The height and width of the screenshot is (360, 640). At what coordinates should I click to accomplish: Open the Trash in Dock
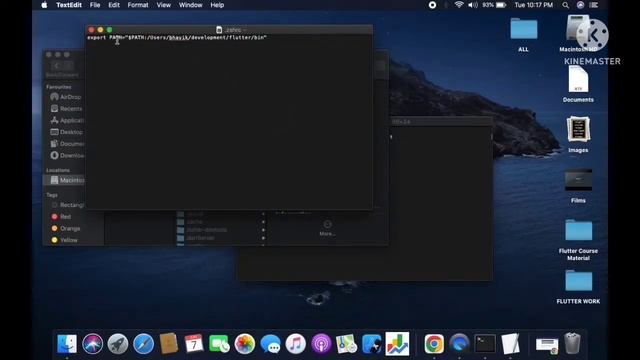(572, 344)
